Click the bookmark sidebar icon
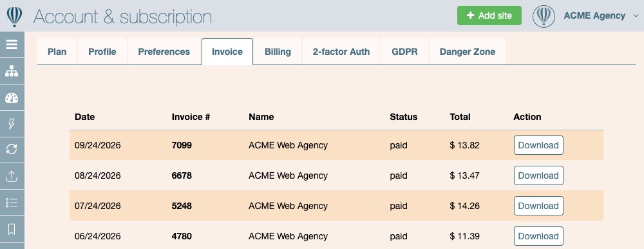The height and width of the screenshot is (249, 644). click(12, 229)
